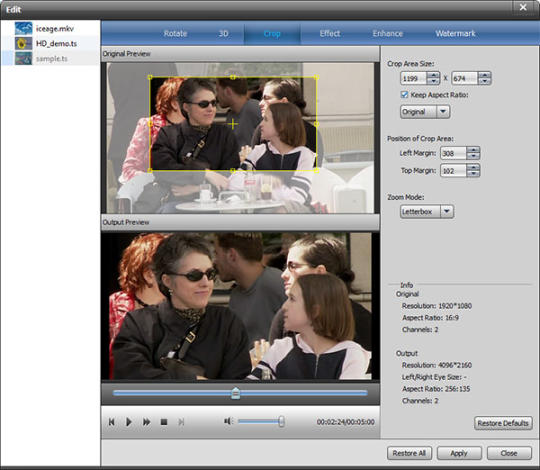
Task: Click the Output 'Resolution: 4096*2160' text
Action: pyautogui.click(x=437, y=365)
